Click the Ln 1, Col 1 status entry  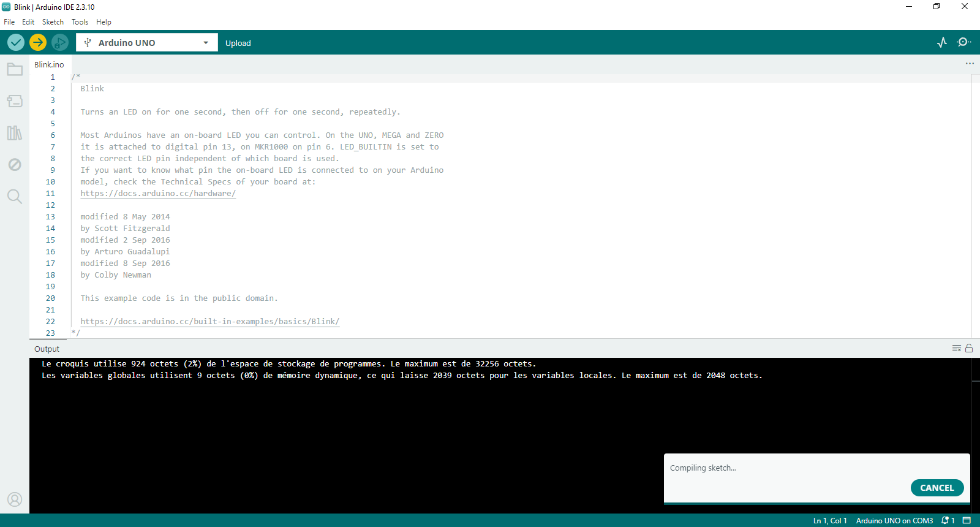(830, 520)
